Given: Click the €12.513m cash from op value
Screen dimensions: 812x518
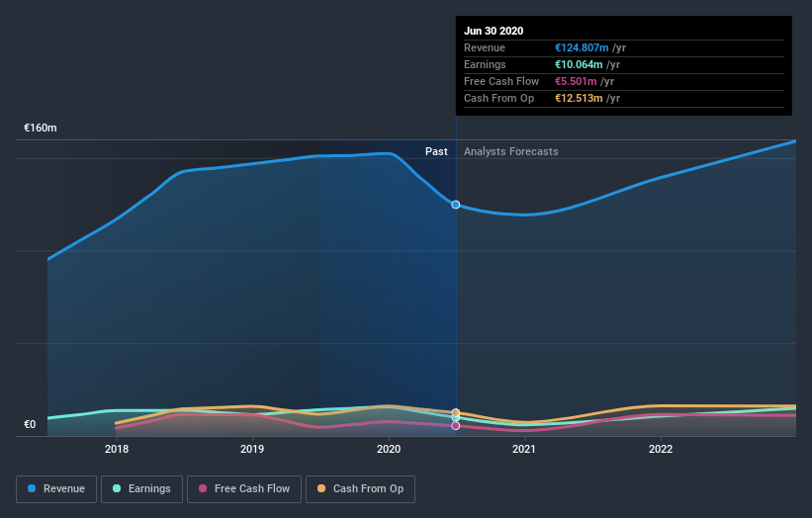Looking at the screenshot, I should pyautogui.click(x=579, y=98).
